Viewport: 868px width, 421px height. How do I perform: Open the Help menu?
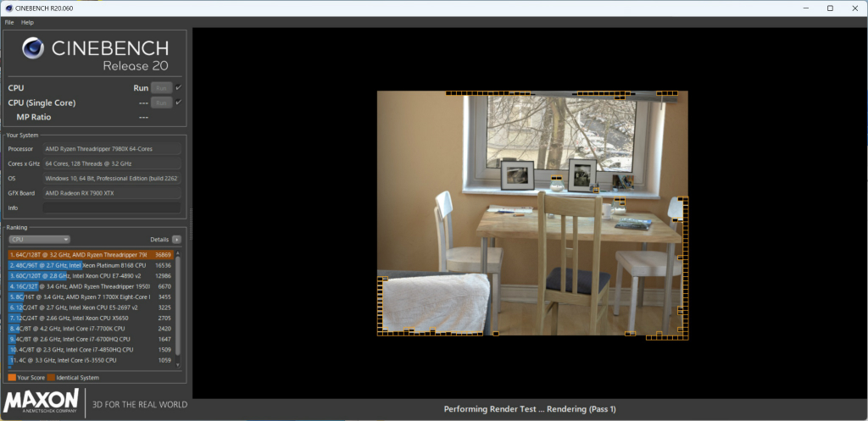pos(27,22)
